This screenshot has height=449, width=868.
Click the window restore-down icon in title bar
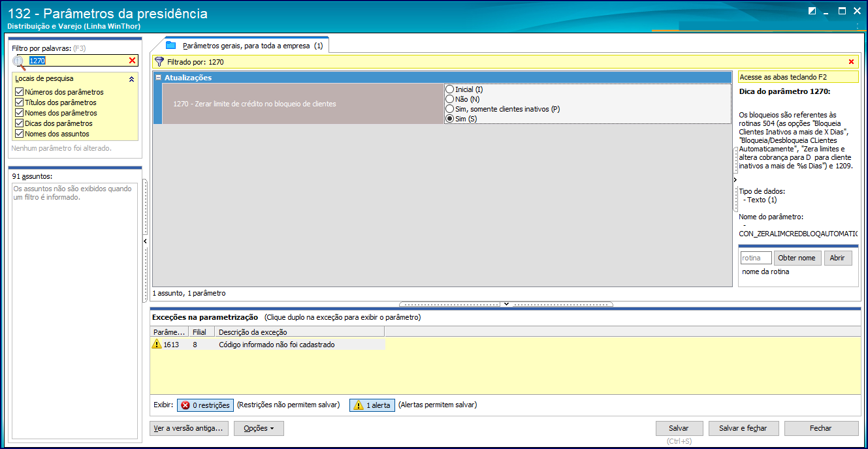pos(812,10)
